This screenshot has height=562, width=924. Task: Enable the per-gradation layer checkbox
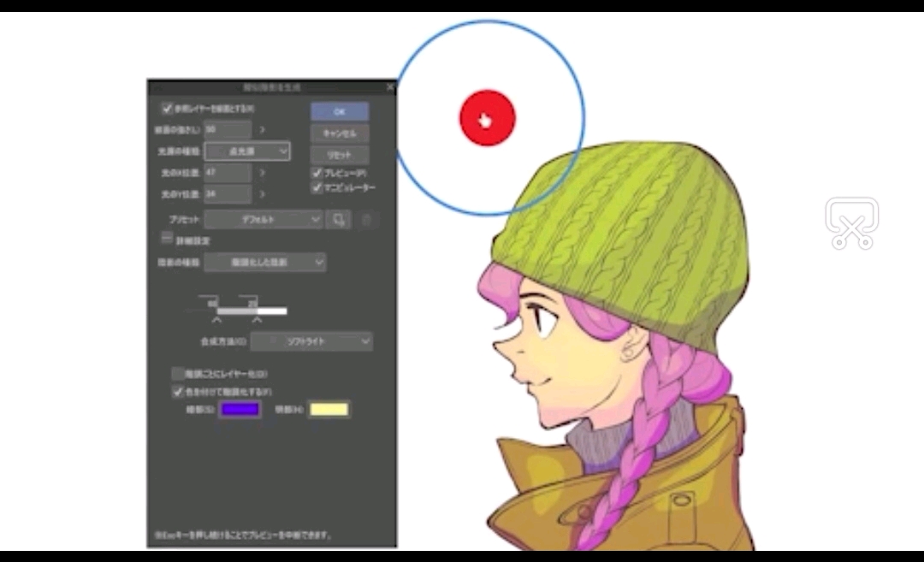point(177,374)
